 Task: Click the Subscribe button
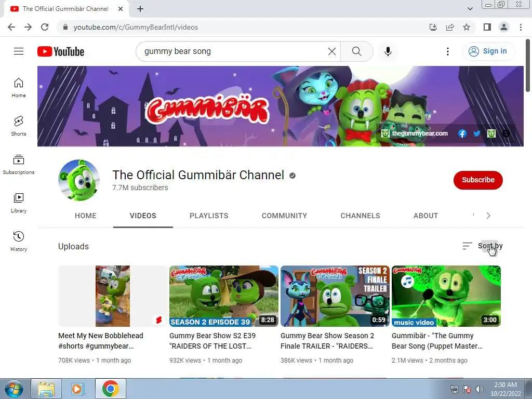(478, 180)
